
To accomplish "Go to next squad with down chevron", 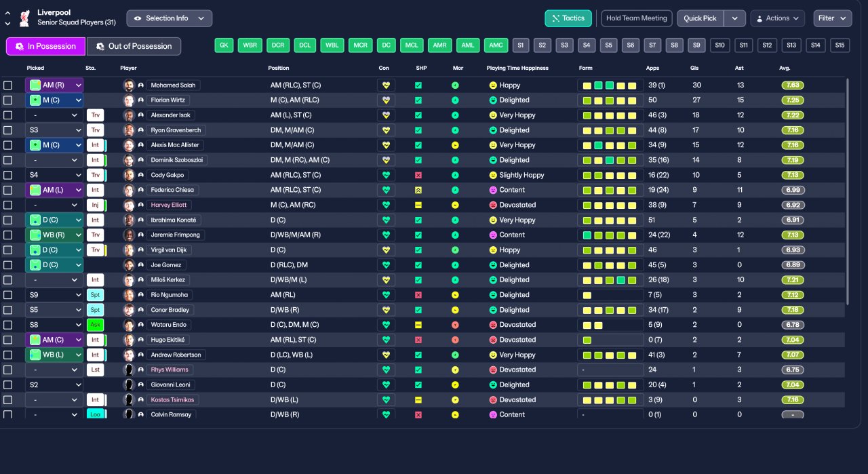I will (x=7, y=23).
